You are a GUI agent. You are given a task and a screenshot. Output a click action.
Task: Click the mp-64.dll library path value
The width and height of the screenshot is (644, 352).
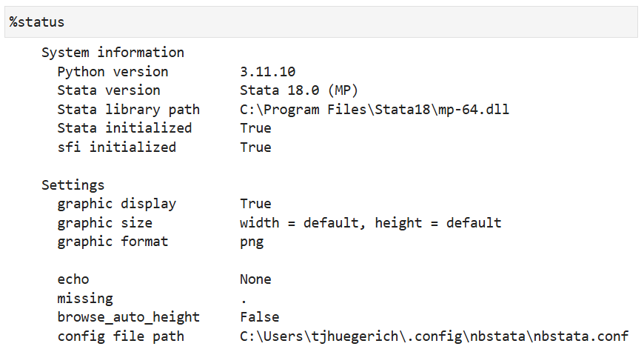click(375, 110)
